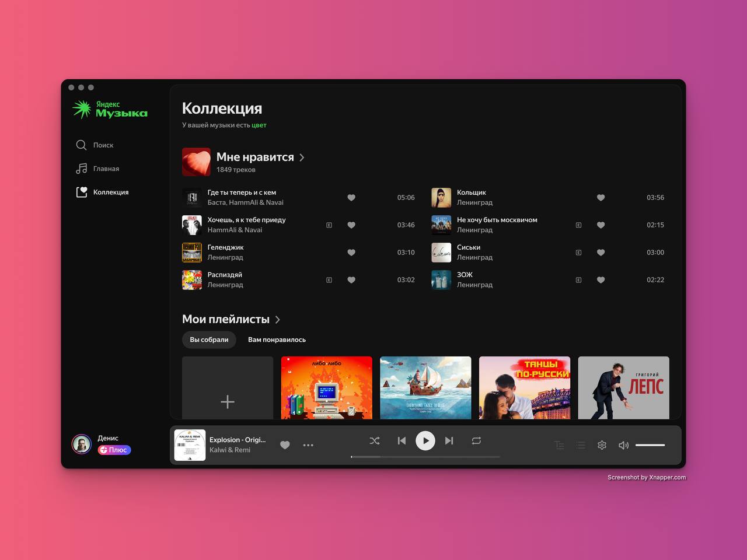The image size is (747, 560).
Task: Click explicit badge on ЗОЖ track
Action: tap(578, 280)
